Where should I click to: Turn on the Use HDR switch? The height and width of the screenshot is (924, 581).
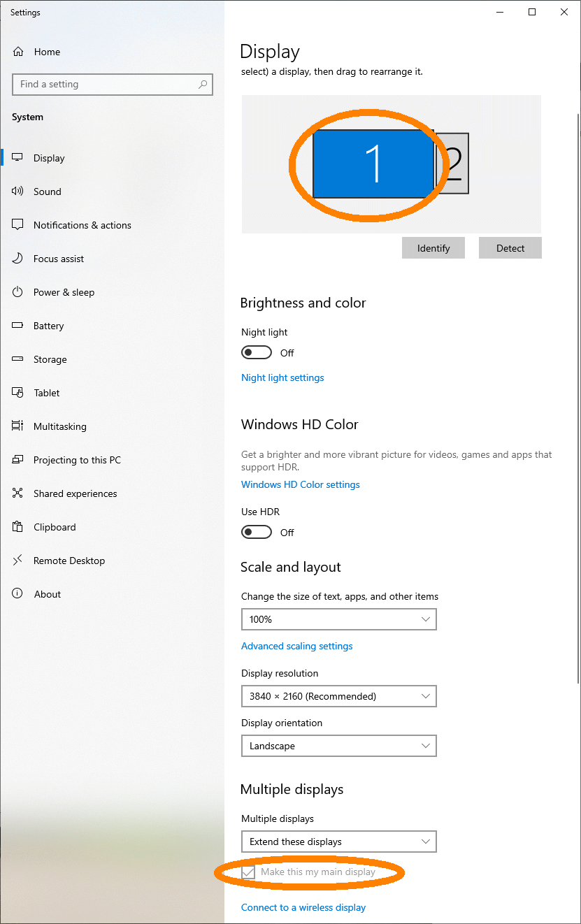(257, 532)
